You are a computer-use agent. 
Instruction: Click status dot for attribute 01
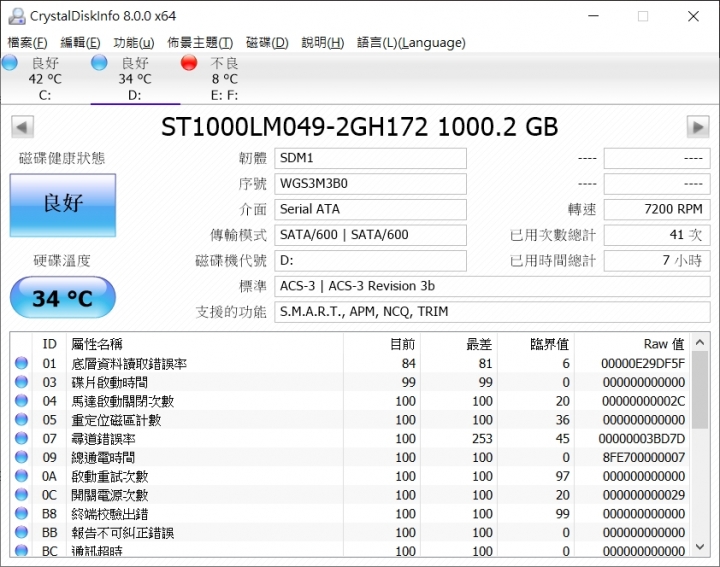pos(21,364)
